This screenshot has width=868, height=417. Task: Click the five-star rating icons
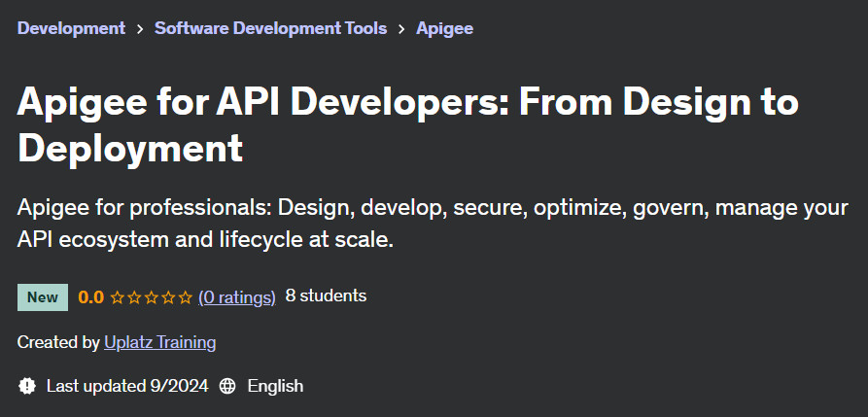click(x=151, y=298)
